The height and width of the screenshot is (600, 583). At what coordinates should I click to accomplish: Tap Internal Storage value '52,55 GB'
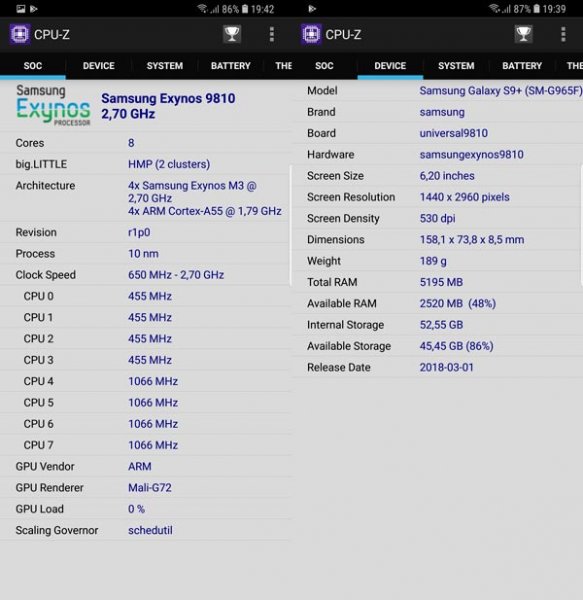pos(441,325)
